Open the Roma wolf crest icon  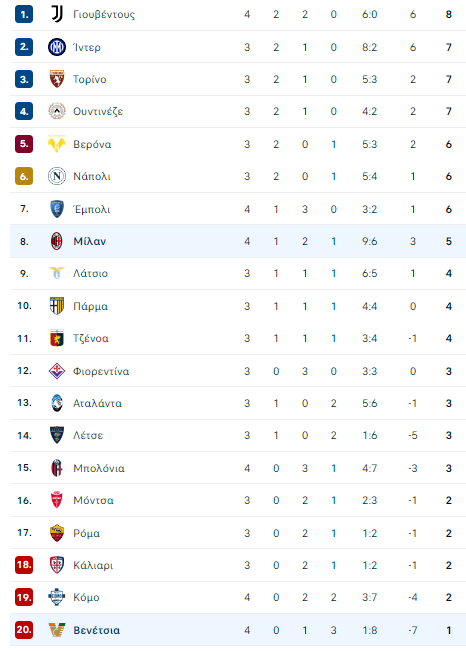point(57,533)
